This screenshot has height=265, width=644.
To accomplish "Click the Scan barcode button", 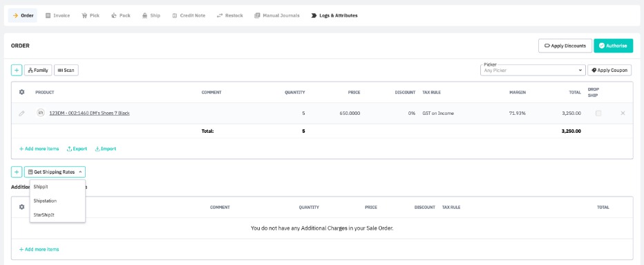I will click(66, 71).
